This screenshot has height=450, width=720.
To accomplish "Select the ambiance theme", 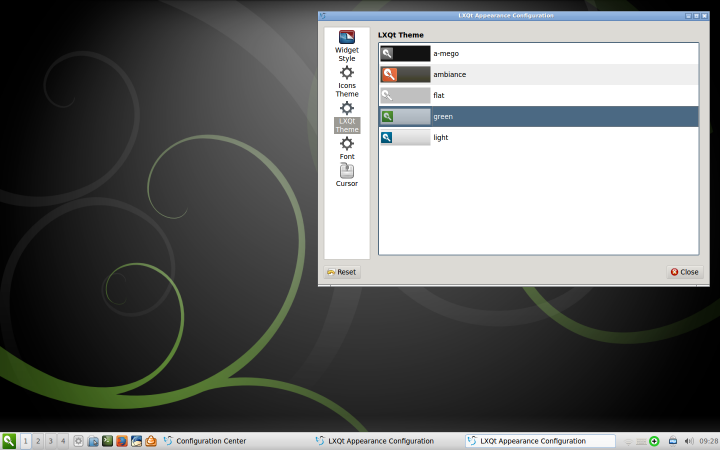I will click(x=539, y=74).
